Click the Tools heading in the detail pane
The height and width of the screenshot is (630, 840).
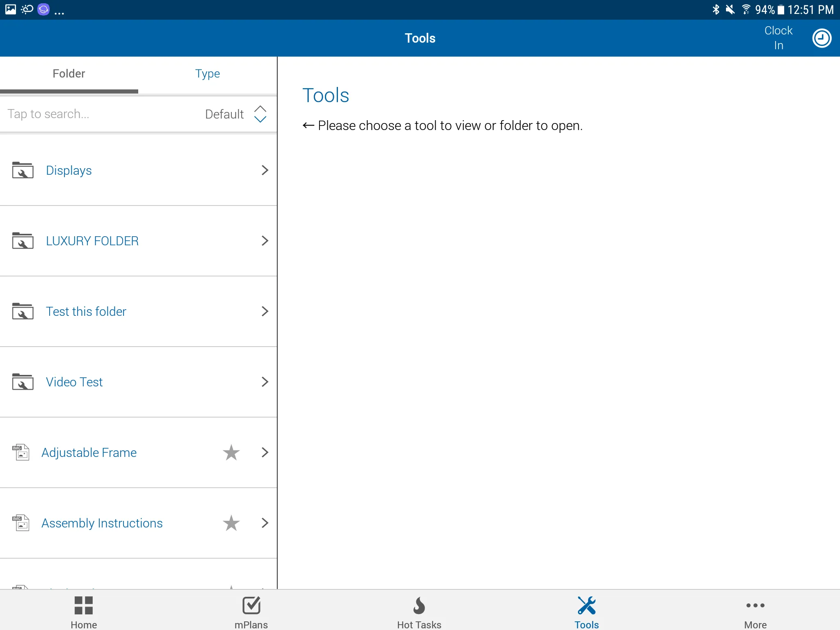click(x=326, y=96)
